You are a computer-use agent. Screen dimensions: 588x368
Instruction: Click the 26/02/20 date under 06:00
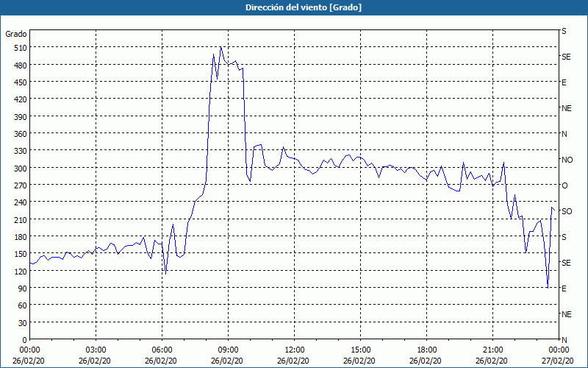pos(161,361)
